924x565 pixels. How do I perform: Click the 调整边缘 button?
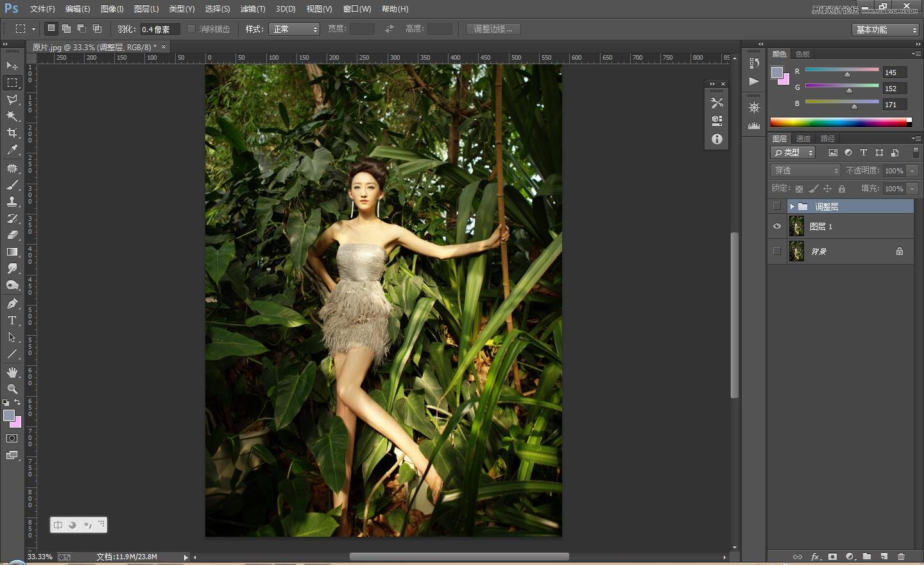pyautogui.click(x=493, y=29)
